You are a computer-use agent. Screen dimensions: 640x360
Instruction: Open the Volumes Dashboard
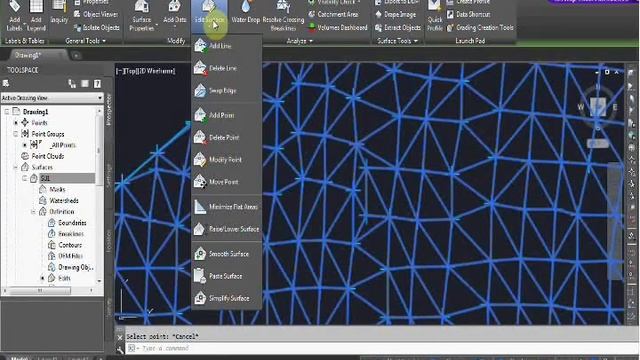pyautogui.click(x=338, y=27)
